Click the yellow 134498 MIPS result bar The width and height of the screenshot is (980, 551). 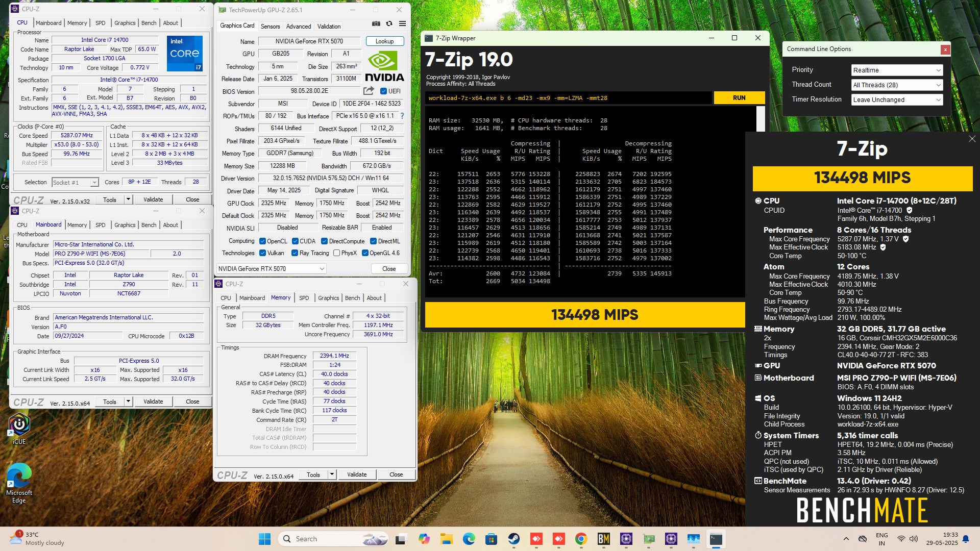(585, 315)
